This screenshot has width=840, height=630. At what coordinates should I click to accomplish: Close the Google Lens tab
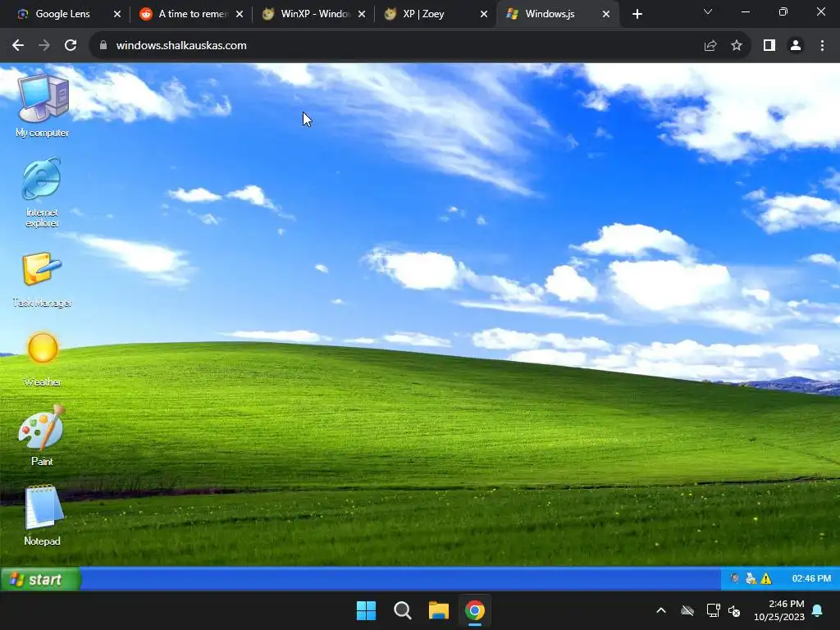[x=117, y=14]
